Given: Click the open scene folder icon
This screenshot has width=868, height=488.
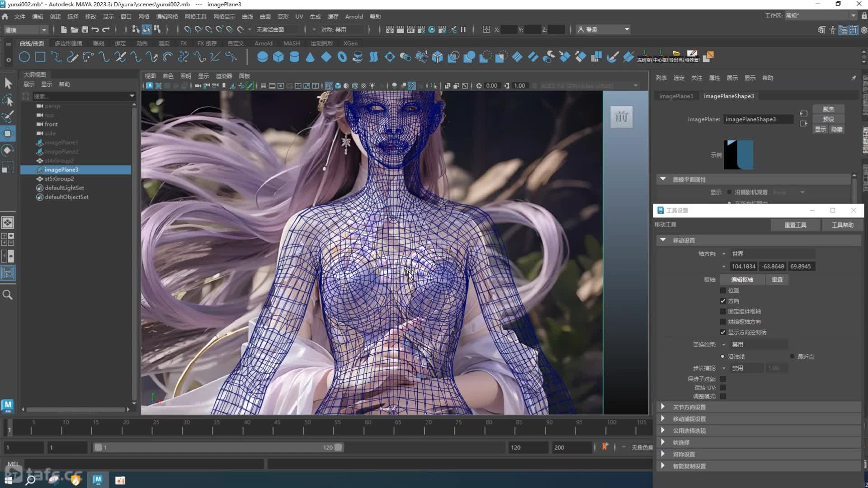Looking at the screenshot, I should click(74, 29).
